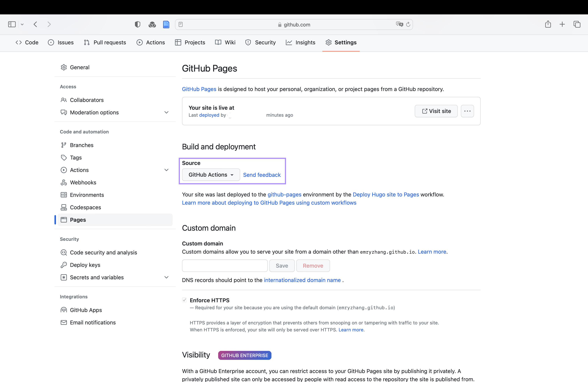The width and height of the screenshot is (588, 382).
Task: Open the privacy shield icon in toolbar
Action: click(x=138, y=24)
